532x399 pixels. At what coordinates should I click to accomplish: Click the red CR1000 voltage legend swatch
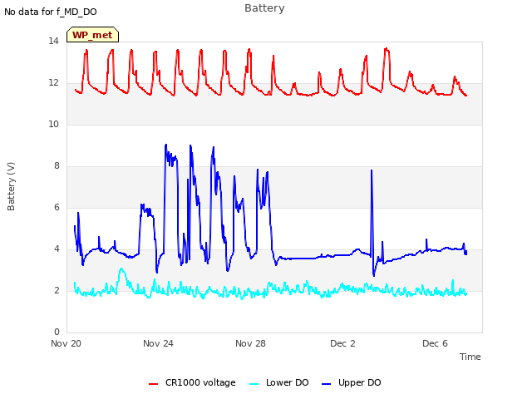(x=153, y=384)
